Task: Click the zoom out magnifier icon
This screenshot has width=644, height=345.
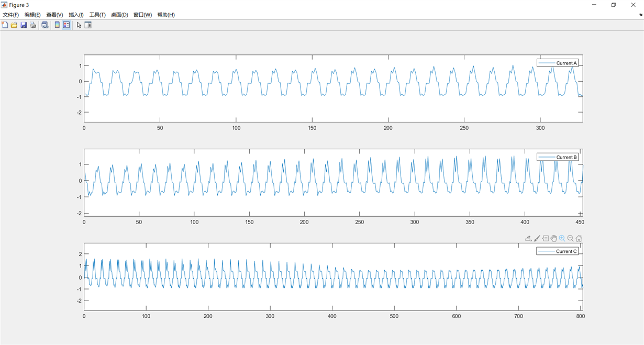Action: [x=570, y=238]
